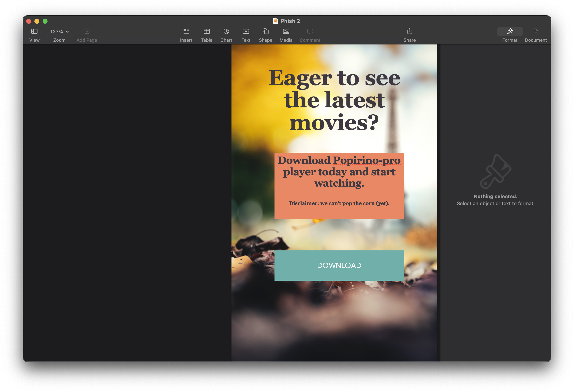The height and width of the screenshot is (392, 574).
Task: Add a Table from toolbar
Action: (x=206, y=31)
